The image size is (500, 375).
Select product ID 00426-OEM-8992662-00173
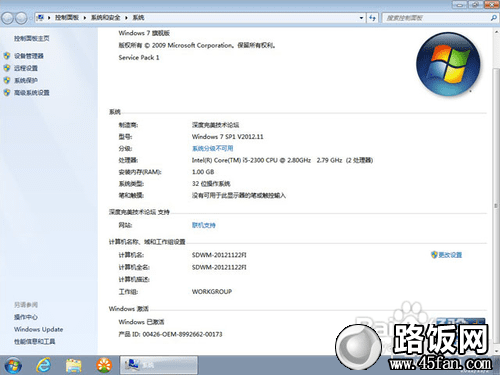point(182,334)
